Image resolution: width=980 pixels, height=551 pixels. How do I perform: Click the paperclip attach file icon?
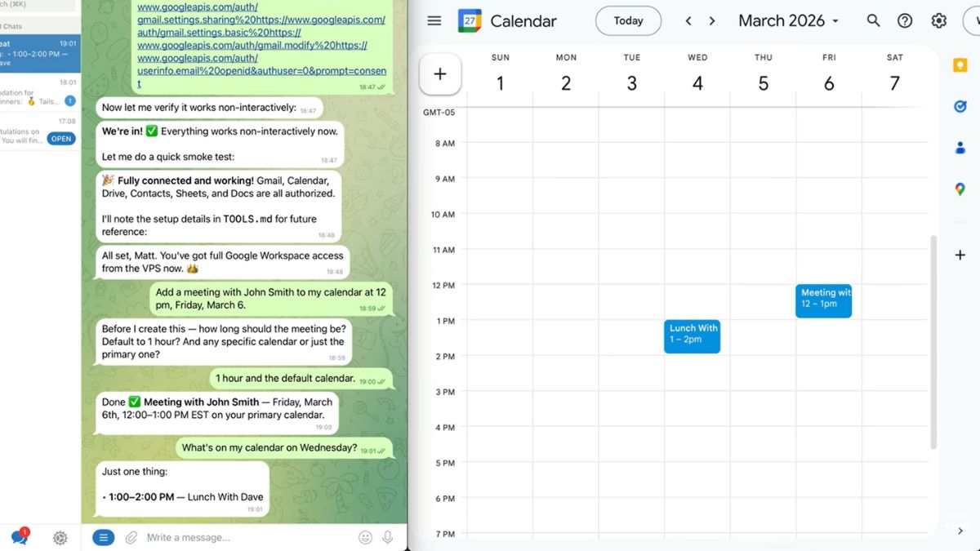(x=131, y=537)
